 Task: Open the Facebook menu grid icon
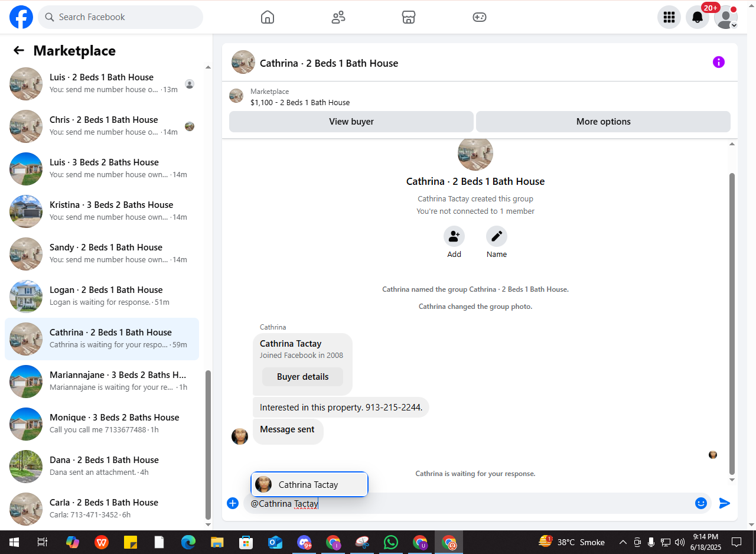tap(669, 17)
